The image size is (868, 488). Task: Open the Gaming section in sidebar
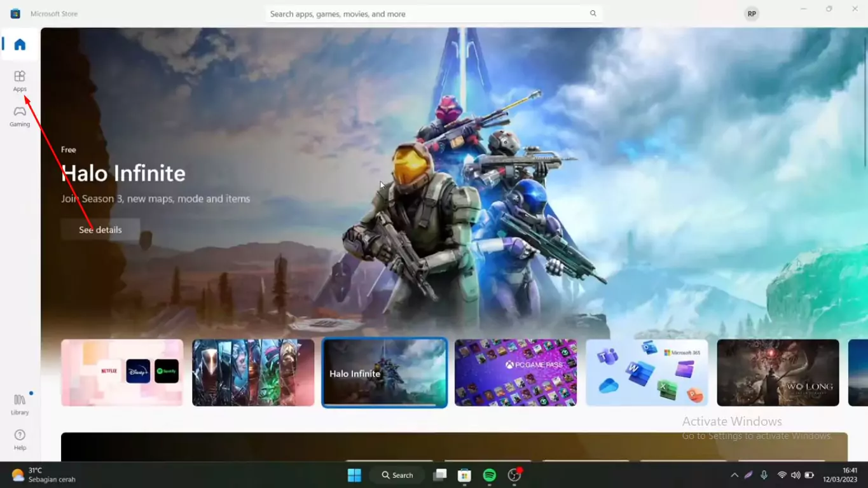(x=20, y=116)
